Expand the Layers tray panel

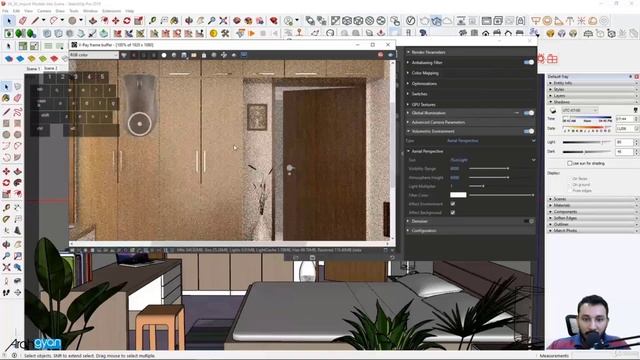coord(593,96)
